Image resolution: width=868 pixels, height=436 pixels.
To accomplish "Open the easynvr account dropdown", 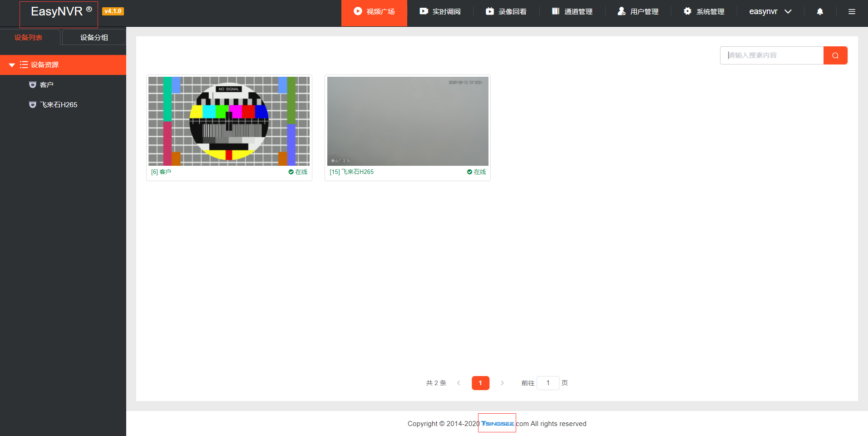I will (769, 11).
